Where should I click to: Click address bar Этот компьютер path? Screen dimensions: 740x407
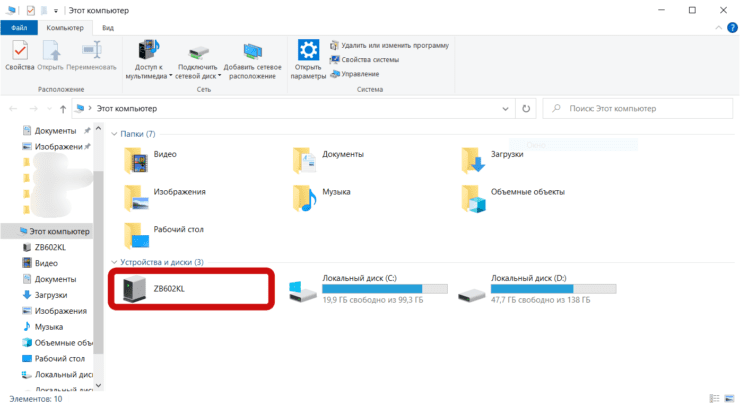click(126, 109)
